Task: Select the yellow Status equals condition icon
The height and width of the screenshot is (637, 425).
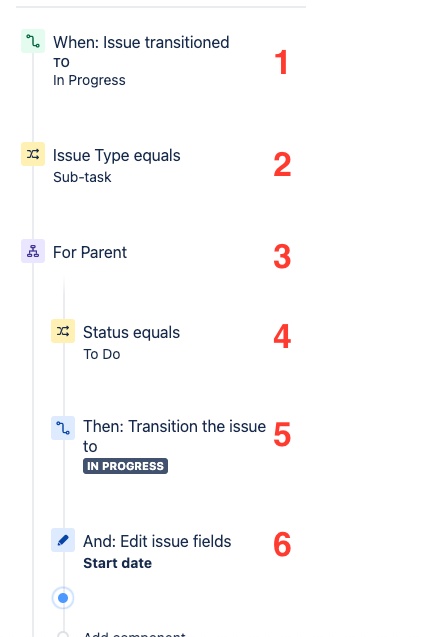Action: point(63,331)
